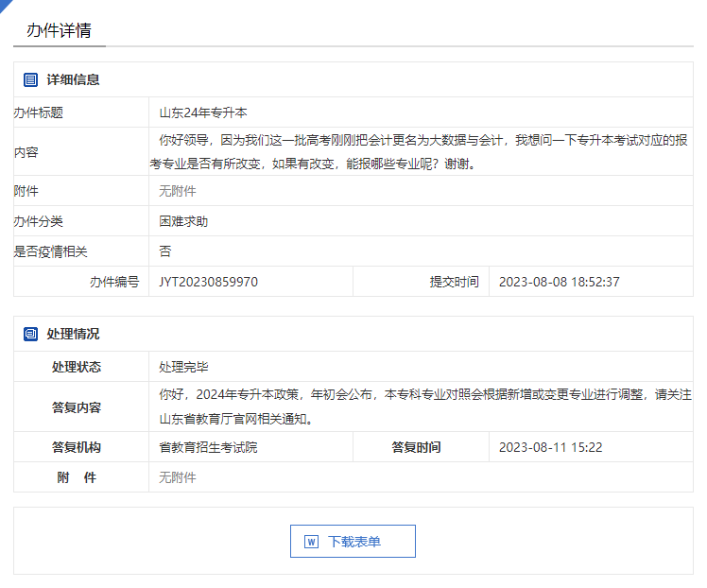
Task: Click the 详细信息 section list icon
Action: point(30,80)
